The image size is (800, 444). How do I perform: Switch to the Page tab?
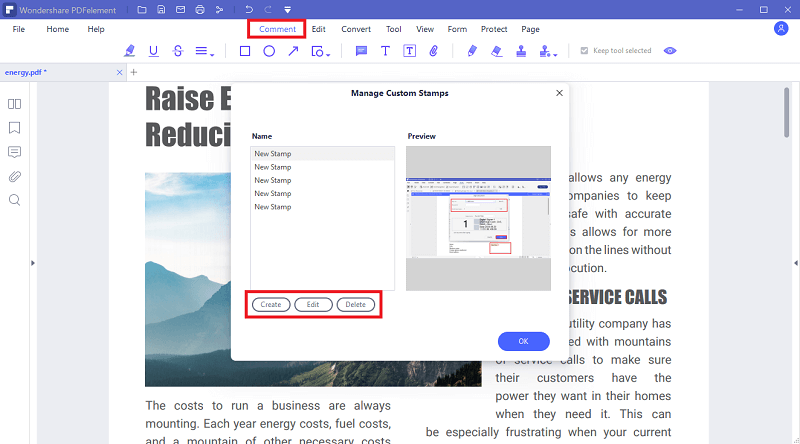pyautogui.click(x=530, y=29)
